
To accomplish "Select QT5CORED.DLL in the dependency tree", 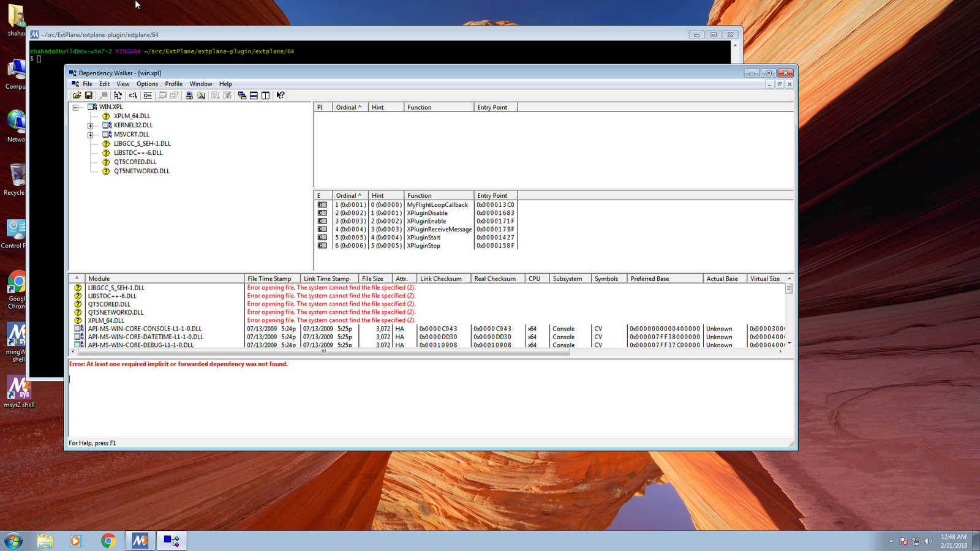I will click(135, 162).
